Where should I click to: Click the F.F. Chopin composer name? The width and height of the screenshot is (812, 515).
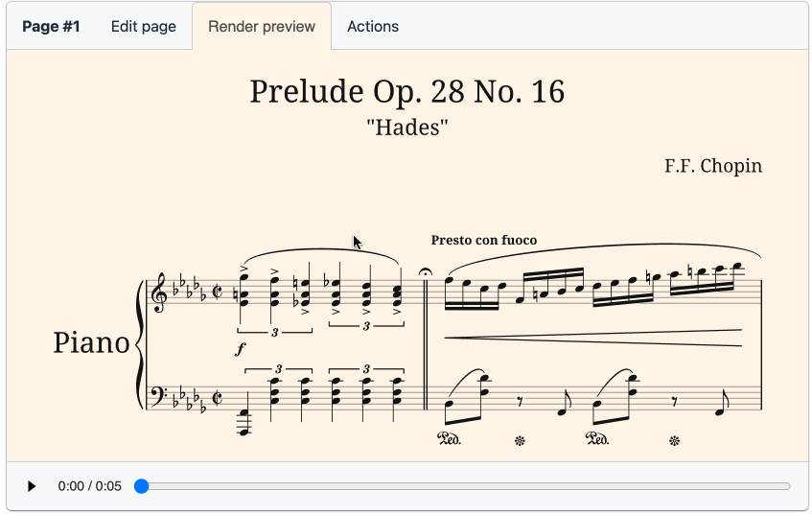coord(713,166)
